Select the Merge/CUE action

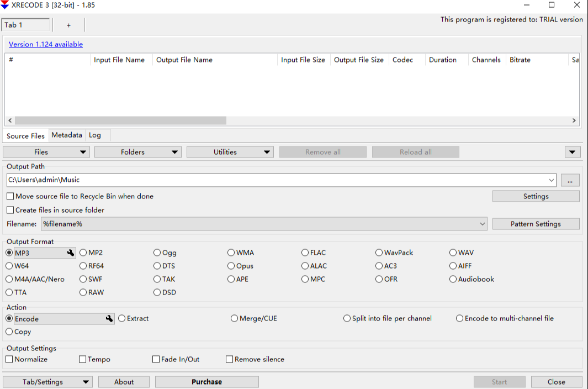(254, 318)
